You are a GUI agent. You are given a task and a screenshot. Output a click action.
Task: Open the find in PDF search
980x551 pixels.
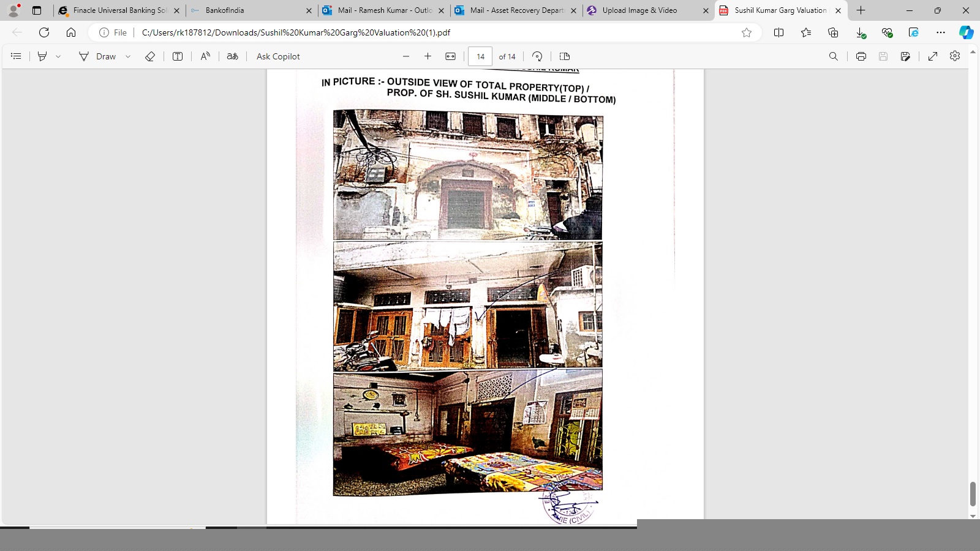coord(833,56)
